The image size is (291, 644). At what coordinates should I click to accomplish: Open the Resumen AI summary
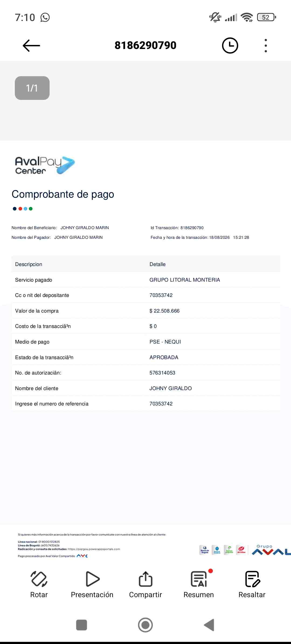[x=199, y=579]
